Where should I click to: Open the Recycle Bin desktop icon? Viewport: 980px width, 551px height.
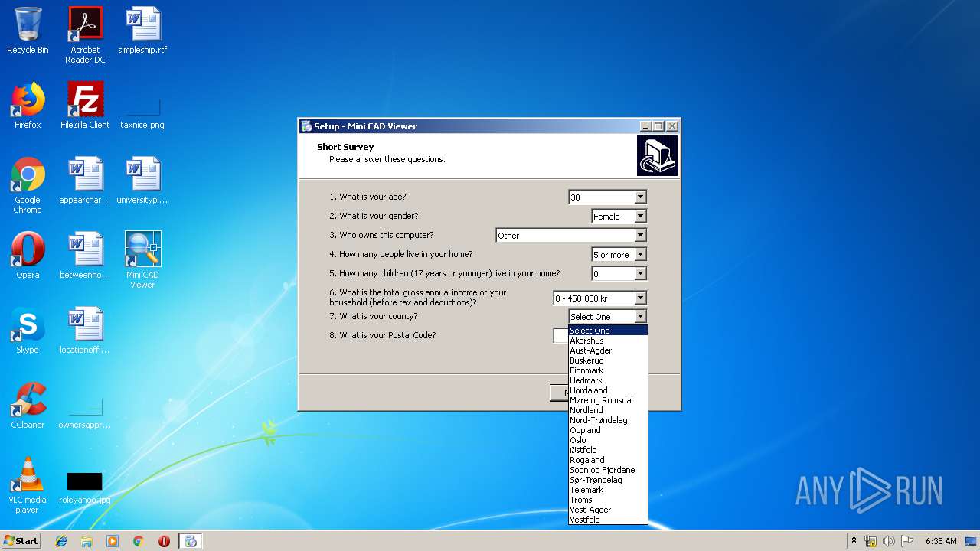(x=28, y=31)
